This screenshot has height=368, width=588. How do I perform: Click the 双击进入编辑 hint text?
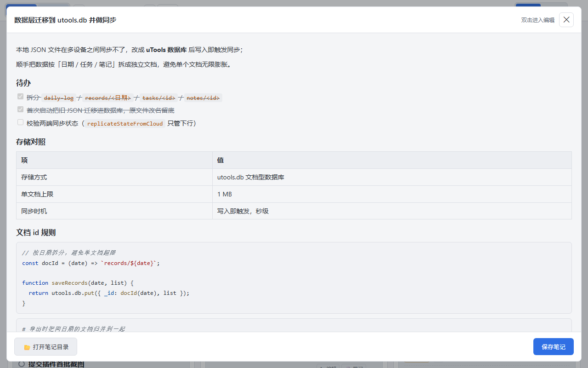[x=537, y=20]
